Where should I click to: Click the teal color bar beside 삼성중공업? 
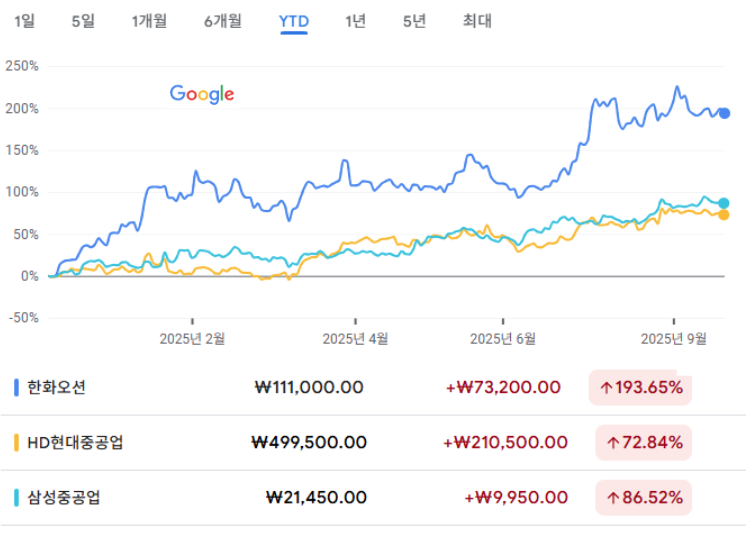click(17, 498)
